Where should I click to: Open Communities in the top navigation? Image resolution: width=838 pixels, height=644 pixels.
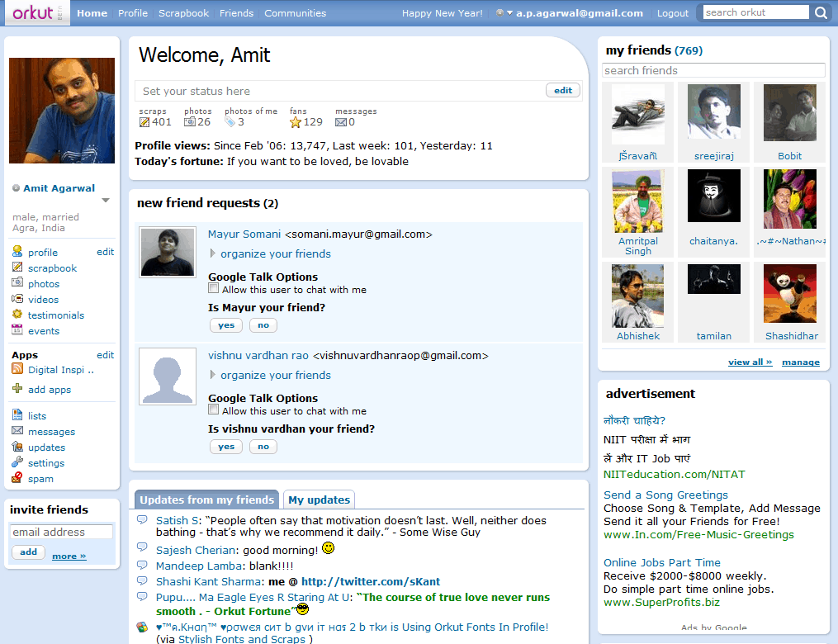pyautogui.click(x=295, y=13)
